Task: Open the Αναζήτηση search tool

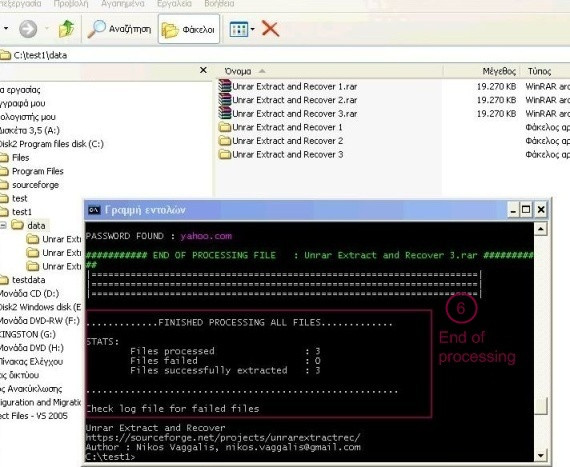Action: [120, 29]
